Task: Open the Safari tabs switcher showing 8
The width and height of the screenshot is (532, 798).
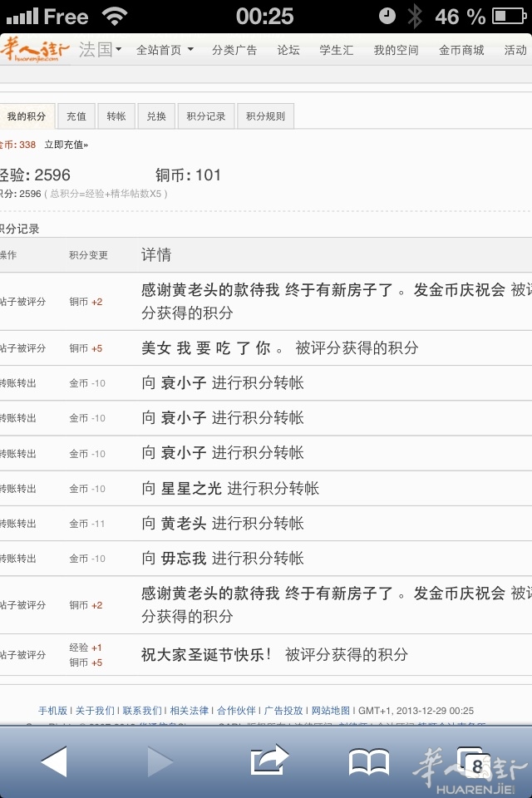Action: tap(474, 763)
